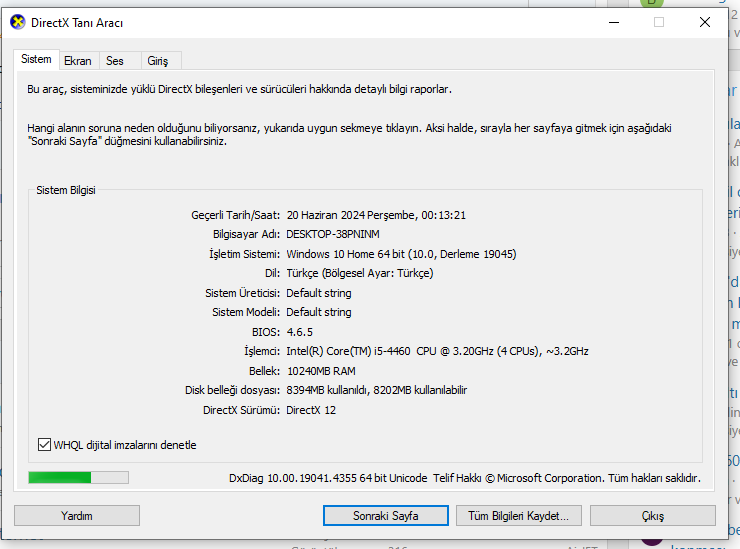Click the Geçerli Tarih/Saat label
Viewport: 740px width, 549px height.
[235, 215]
